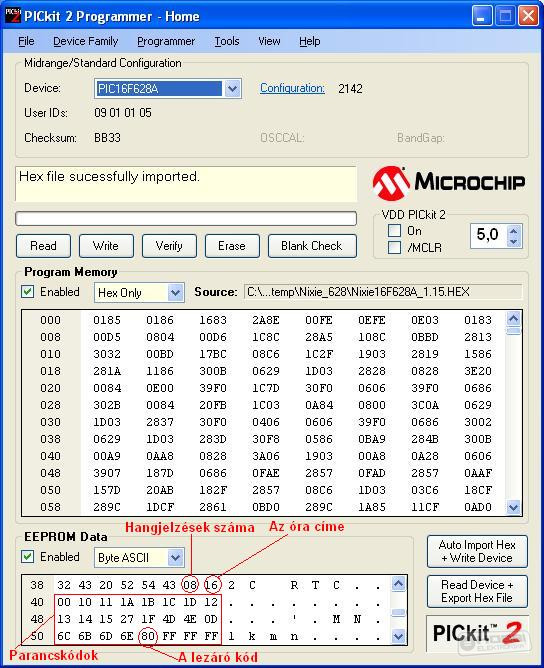The image size is (544, 668).
Task: Select program memory cell 289C in row 058
Action: (x=107, y=507)
